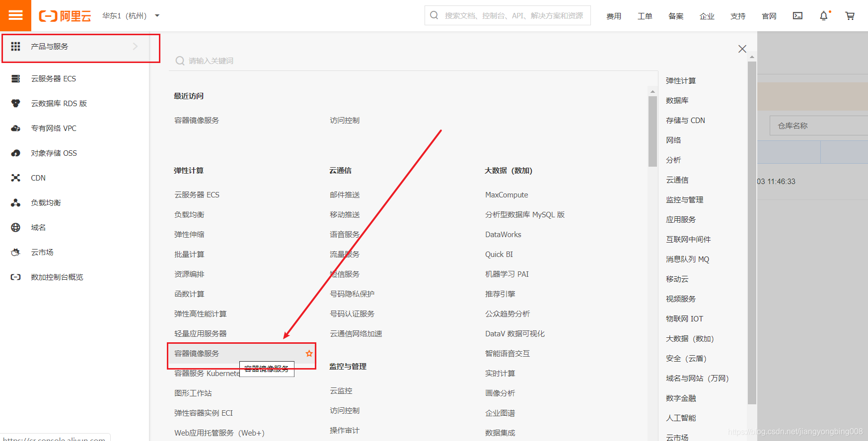Image resolution: width=868 pixels, height=441 pixels.
Task: Click the Alibaba Cloud logo
Action: 65,16
